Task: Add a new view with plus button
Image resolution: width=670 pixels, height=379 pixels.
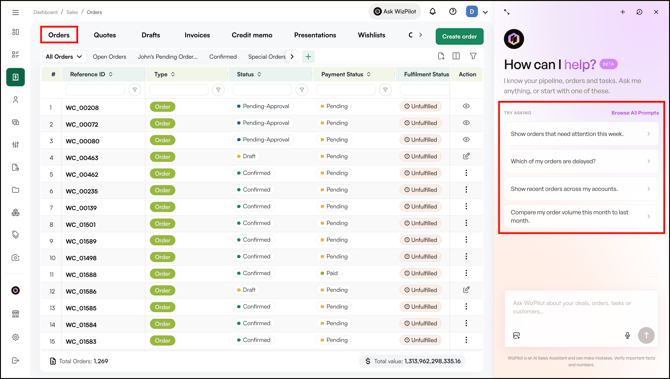Action: pyautogui.click(x=308, y=56)
